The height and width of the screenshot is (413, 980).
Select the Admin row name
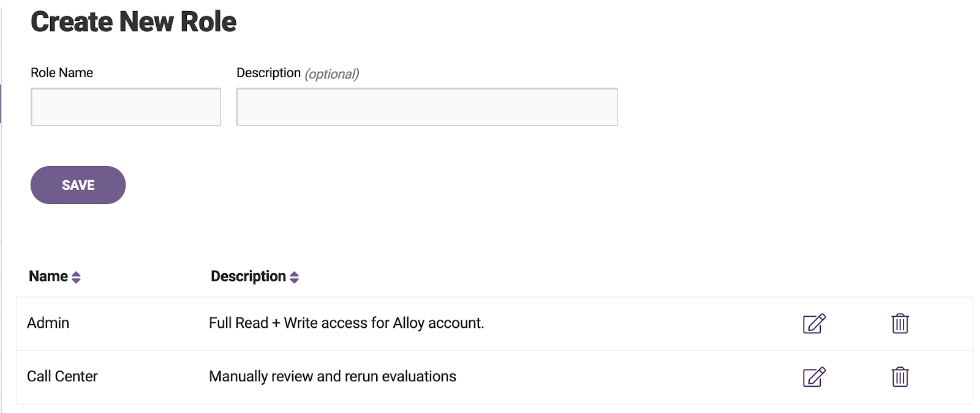(x=48, y=323)
